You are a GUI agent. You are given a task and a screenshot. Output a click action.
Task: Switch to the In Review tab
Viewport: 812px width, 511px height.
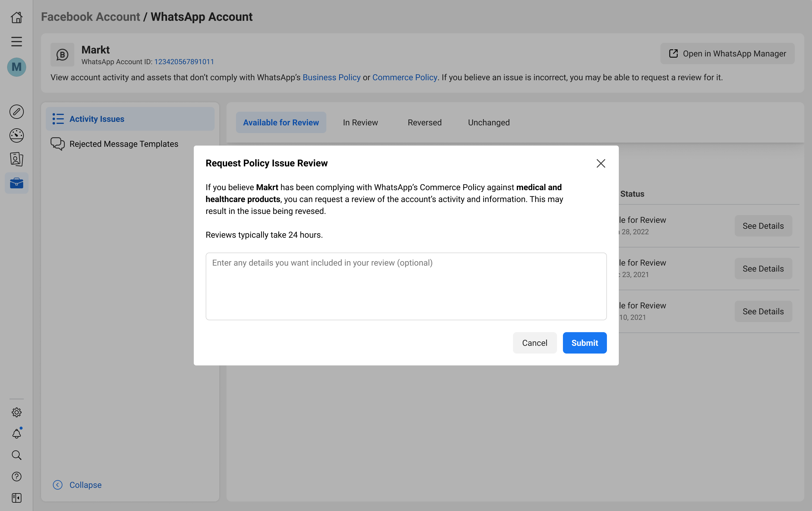click(x=360, y=122)
